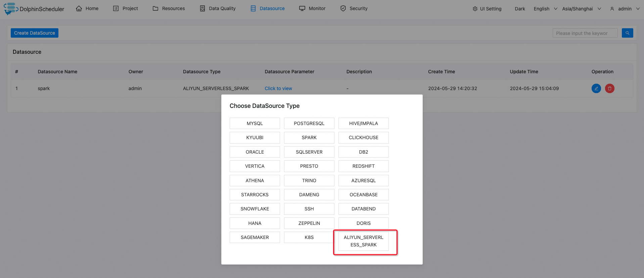Open the Data Quality section

coord(218,8)
